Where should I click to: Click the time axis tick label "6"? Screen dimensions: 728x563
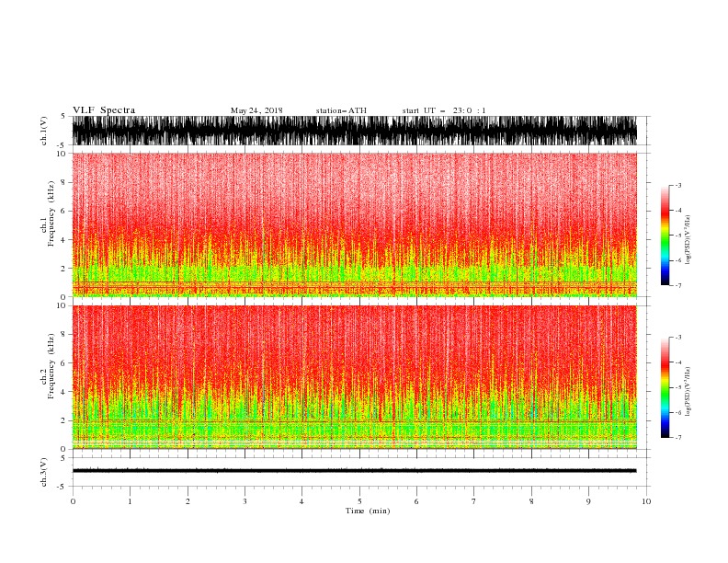coord(416,501)
